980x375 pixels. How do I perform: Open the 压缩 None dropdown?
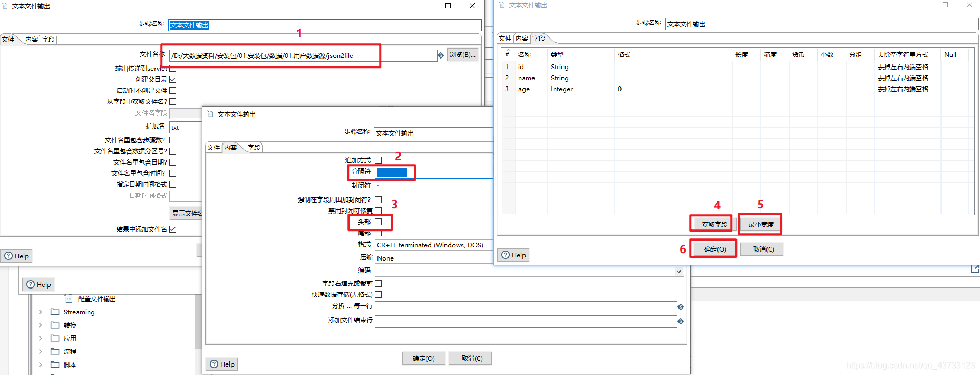(434, 258)
